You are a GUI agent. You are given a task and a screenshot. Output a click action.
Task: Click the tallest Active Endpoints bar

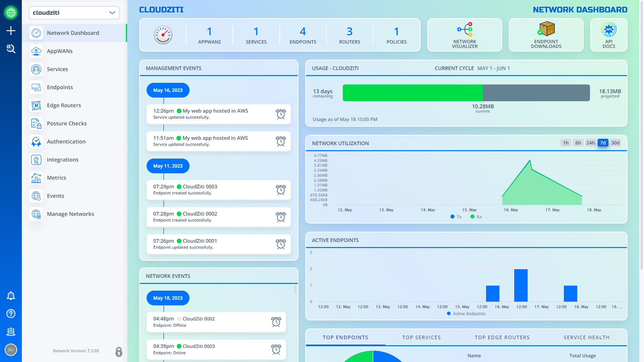click(x=521, y=285)
